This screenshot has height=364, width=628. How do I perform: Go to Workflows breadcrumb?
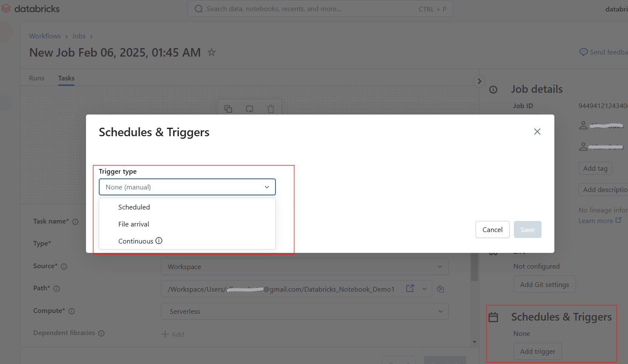point(45,36)
